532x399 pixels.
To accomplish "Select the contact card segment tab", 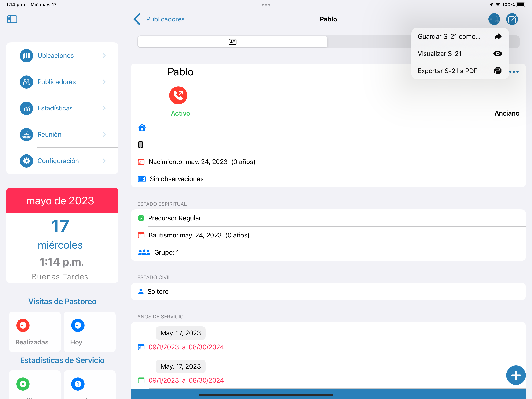I will (232, 42).
